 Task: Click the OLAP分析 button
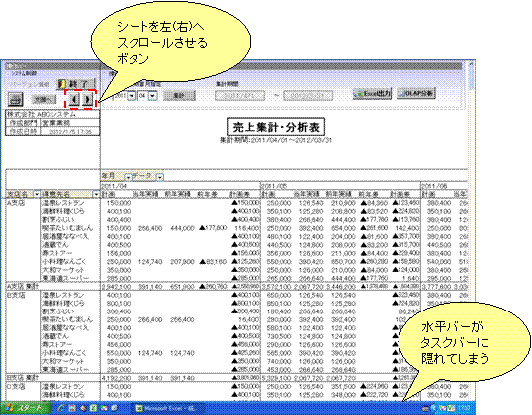[x=416, y=93]
